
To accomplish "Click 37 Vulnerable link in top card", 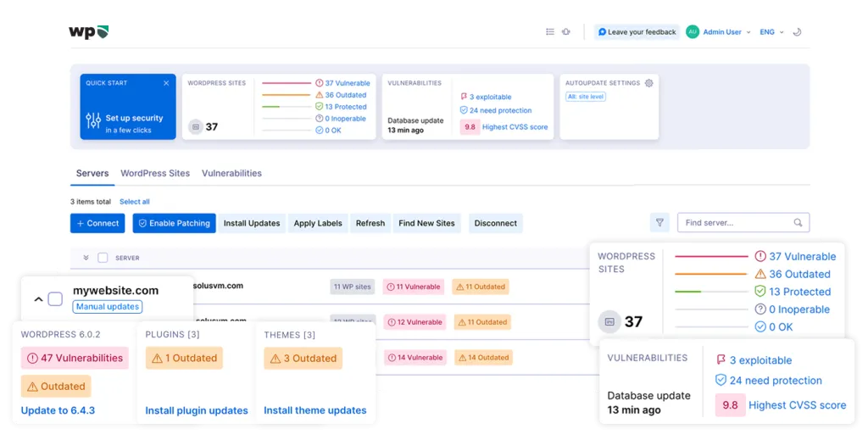I will (x=348, y=83).
